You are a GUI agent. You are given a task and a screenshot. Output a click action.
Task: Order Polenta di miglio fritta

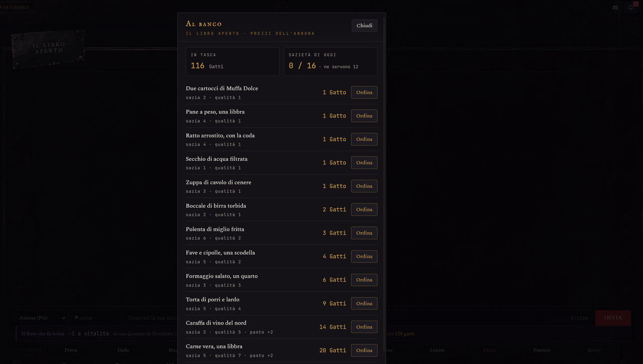364,233
